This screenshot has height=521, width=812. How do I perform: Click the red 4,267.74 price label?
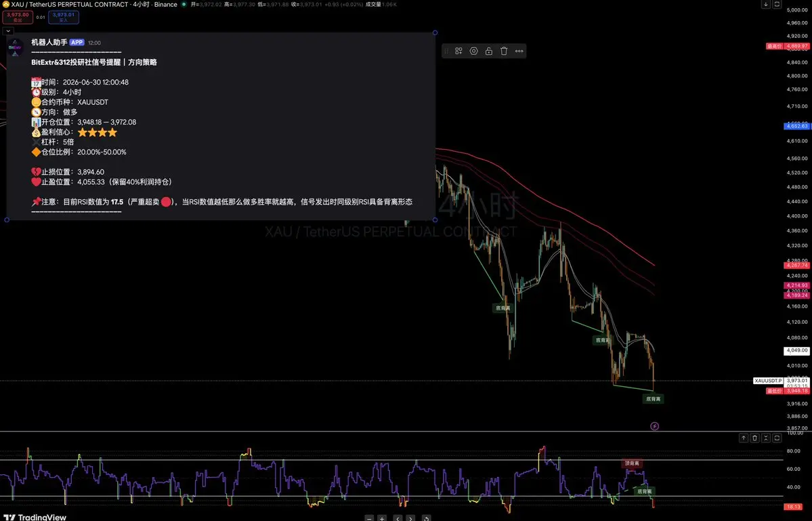pyautogui.click(x=796, y=265)
